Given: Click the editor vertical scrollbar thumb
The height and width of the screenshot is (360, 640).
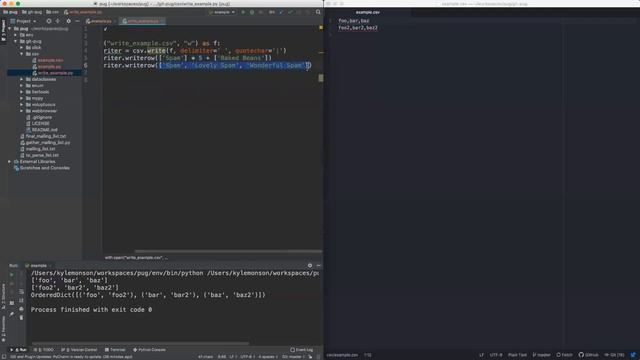Looking at the screenshot, I should click(x=321, y=78).
